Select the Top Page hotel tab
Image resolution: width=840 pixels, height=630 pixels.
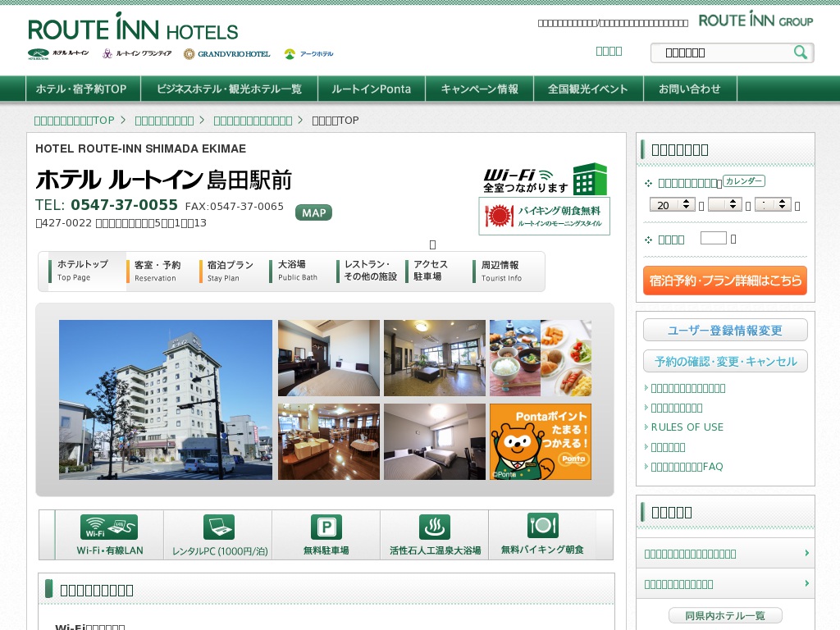[x=87, y=271]
